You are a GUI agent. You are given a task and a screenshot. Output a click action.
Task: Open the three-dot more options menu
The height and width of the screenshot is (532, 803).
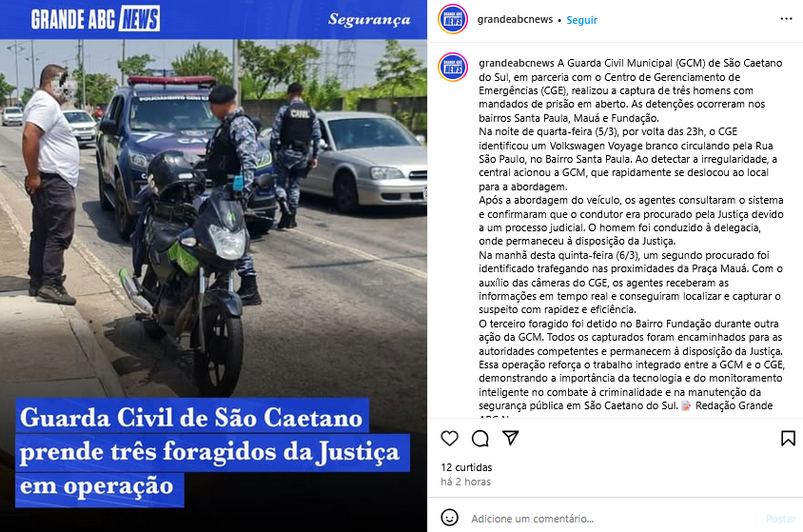tap(786, 19)
